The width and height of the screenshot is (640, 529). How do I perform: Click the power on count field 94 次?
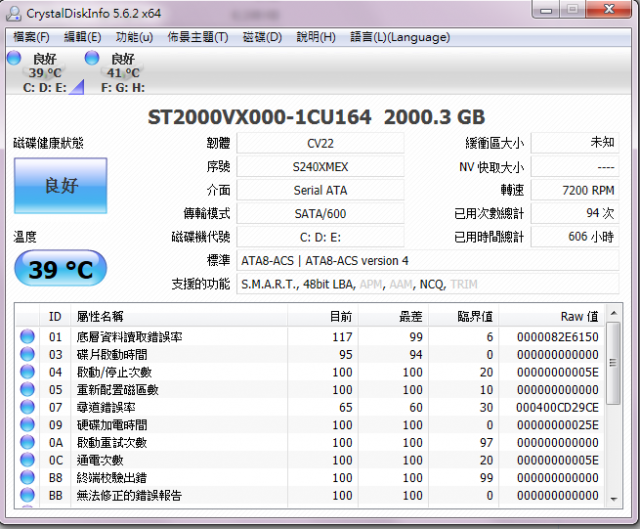tap(575, 213)
